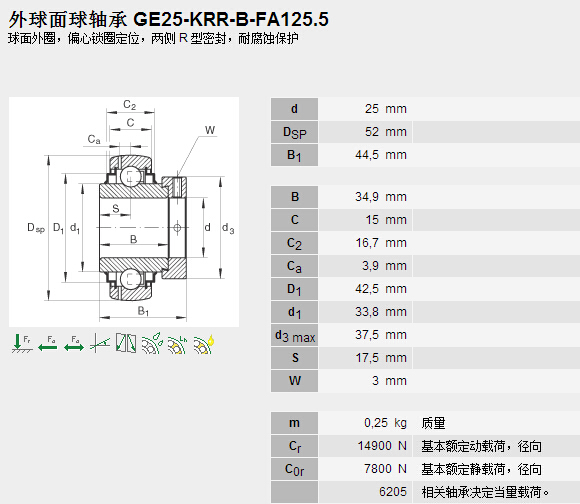Image resolution: width=580 pixels, height=504 pixels.
Task: Click the '3,9 mm' value
Action: point(384,266)
